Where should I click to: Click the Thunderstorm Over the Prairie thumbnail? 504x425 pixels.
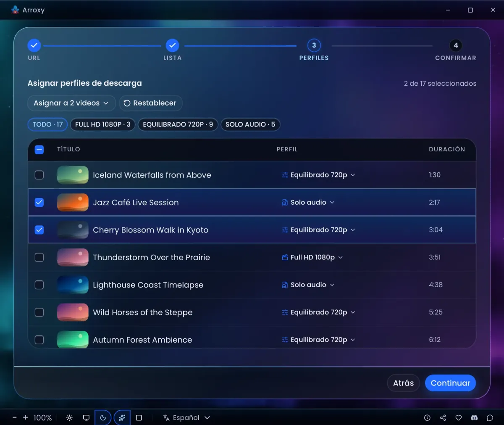point(73,257)
